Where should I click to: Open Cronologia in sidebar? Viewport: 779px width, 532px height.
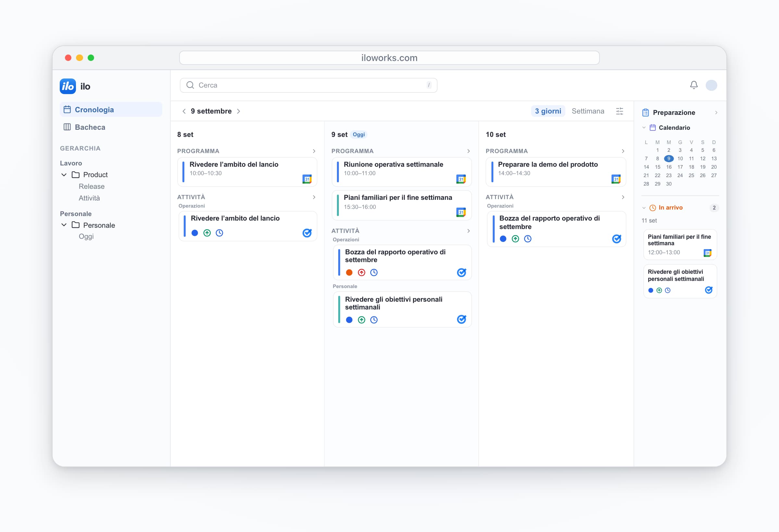(x=111, y=110)
